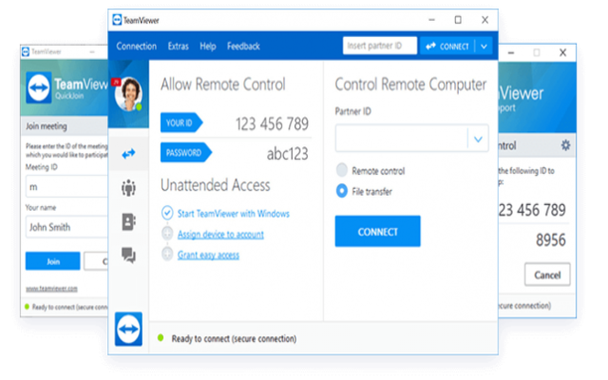The height and width of the screenshot is (380, 608).
Task: Expand the top bar CONNECT dropdown arrow
Action: (484, 47)
